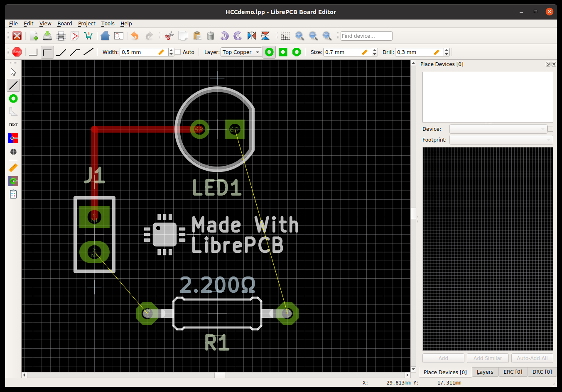
Task: Select the 45-degree diagonal-first wire mode
Action: point(61,52)
